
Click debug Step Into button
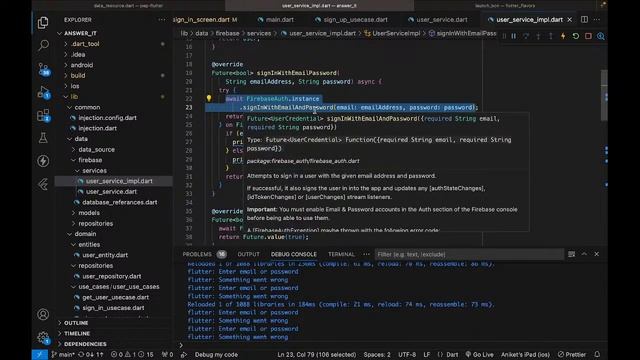538,36
